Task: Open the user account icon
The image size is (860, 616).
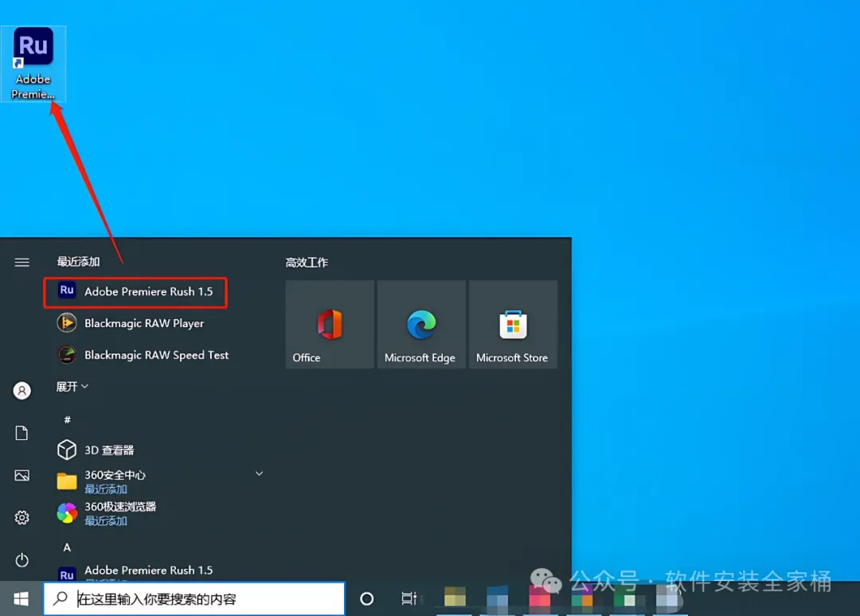Action: click(22, 390)
